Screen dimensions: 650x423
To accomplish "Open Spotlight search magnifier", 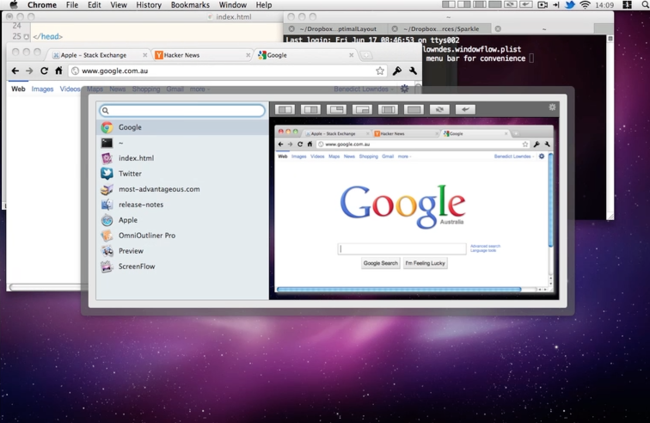I will [x=645, y=5].
